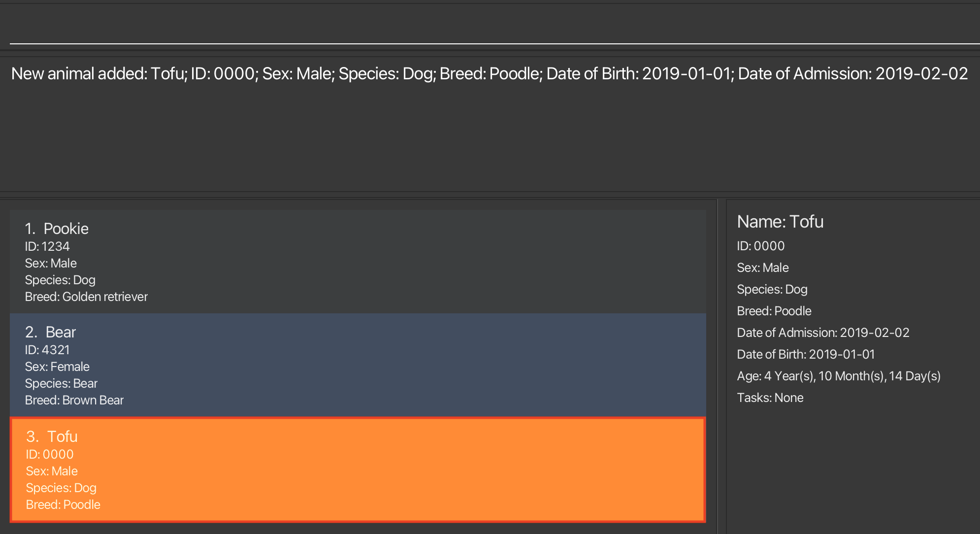Click the 'New animal added' result message
980x534 pixels.
tap(489, 74)
